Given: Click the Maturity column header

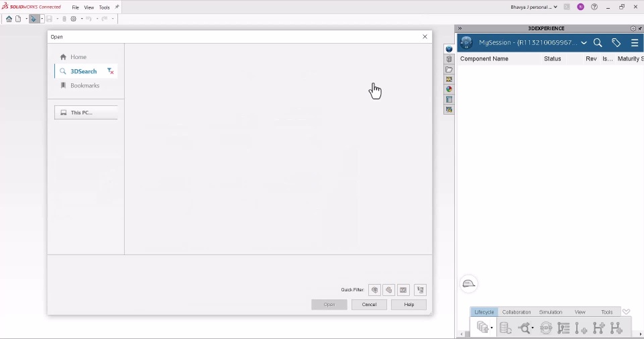Looking at the screenshot, I should pyautogui.click(x=631, y=59).
